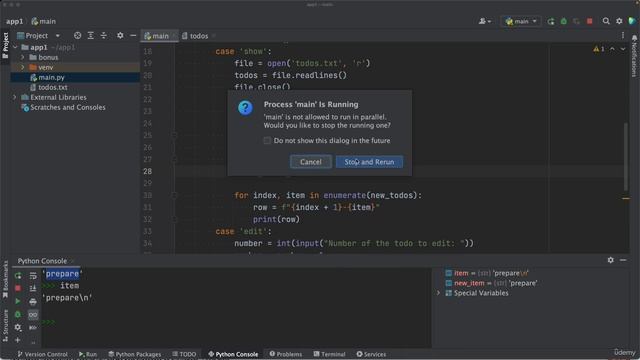Click Collapse All icon in Project panel header
The height and width of the screenshot is (360, 640).
click(104, 36)
